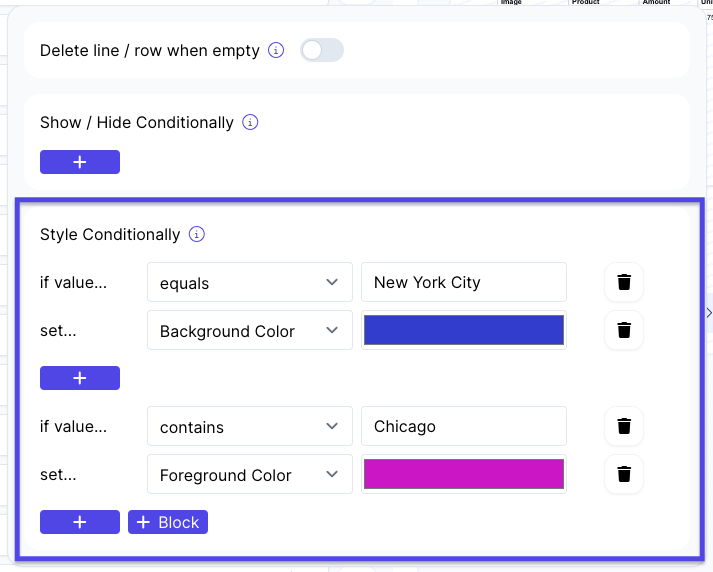Delete the Chicago condition row
The image size is (713, 572).
pos(624,426)
